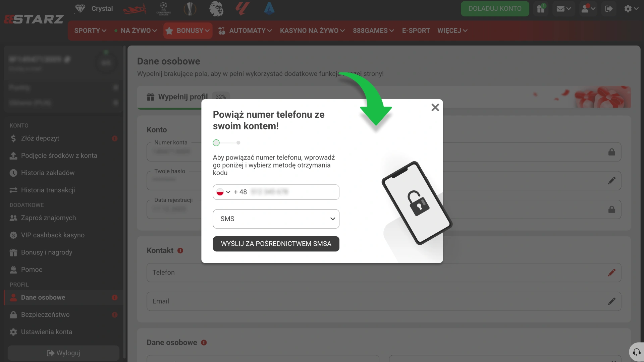Image resolution: width=644 pixels, height=362 pixels.
Task: Expand the WIĘCEJ menu
Action: tap(452, 31)
